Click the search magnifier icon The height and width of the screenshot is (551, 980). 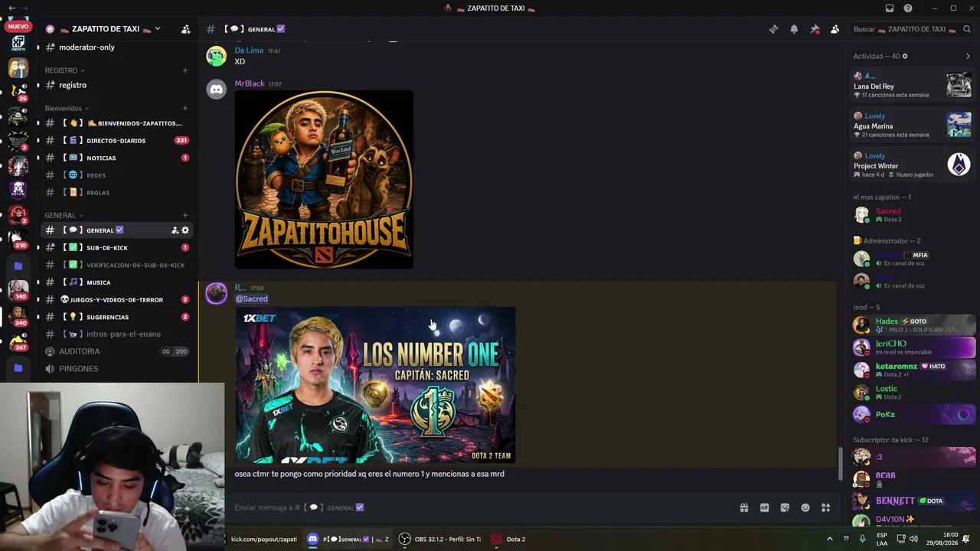(967, 29)
